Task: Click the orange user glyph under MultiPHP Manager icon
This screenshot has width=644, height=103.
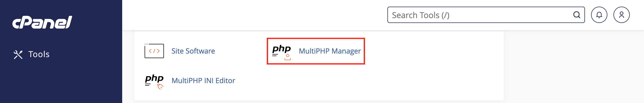Action: pyautogui.click(x=288, y=57)
